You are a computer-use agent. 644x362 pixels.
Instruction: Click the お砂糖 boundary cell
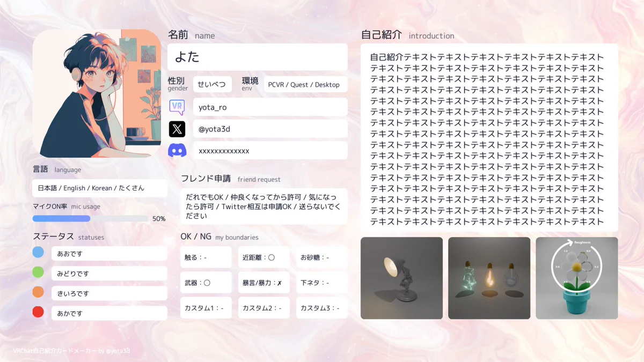[322, 257]
